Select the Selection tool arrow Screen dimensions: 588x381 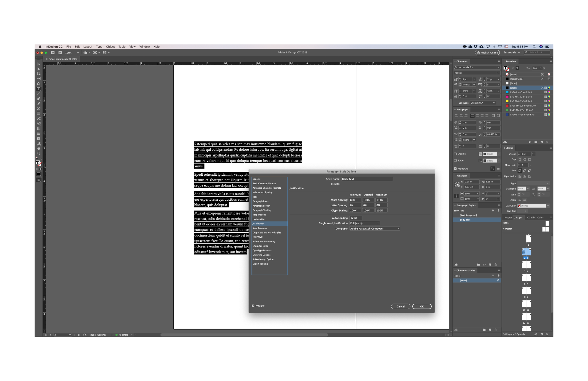[x=39, y=64]
